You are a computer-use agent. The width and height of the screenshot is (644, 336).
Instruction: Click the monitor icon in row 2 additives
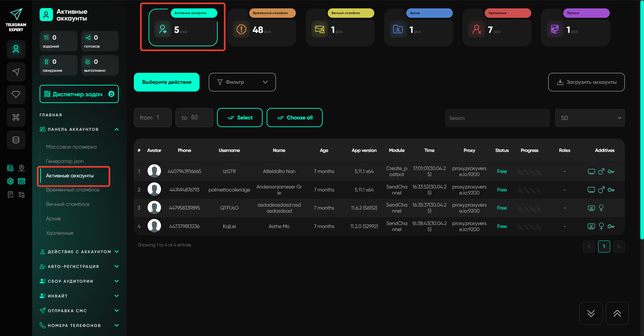coord(591,190)
